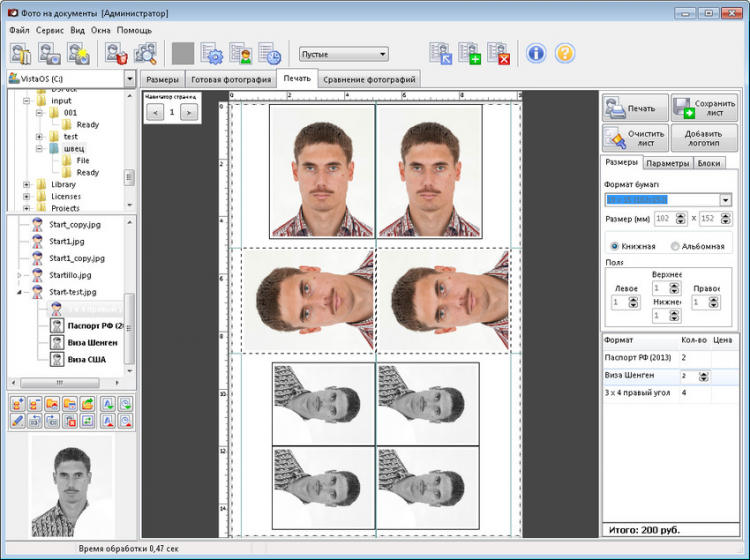This screenshot has height=560, width=750.
Task: Click the blue info icon in toolbar
Action: 536,54
